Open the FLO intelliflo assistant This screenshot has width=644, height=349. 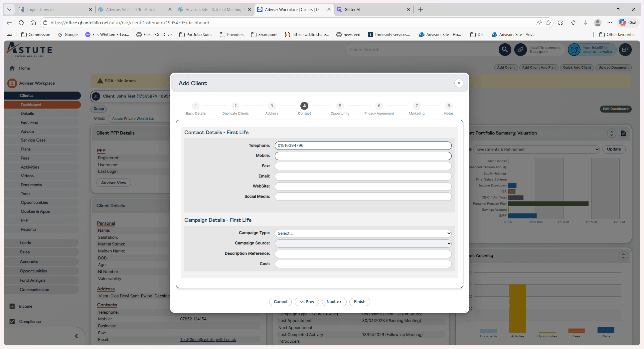(x=574, y=50)
